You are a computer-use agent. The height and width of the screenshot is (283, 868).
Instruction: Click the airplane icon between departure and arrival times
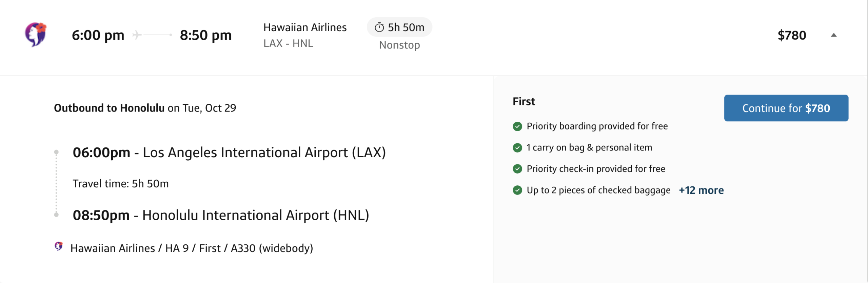[138, 35]
